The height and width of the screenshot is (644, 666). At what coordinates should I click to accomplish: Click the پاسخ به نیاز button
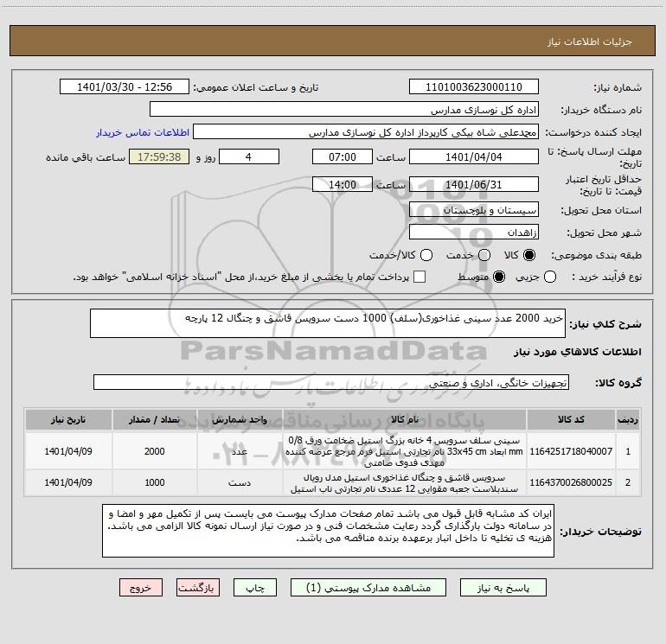pos(503,588)
